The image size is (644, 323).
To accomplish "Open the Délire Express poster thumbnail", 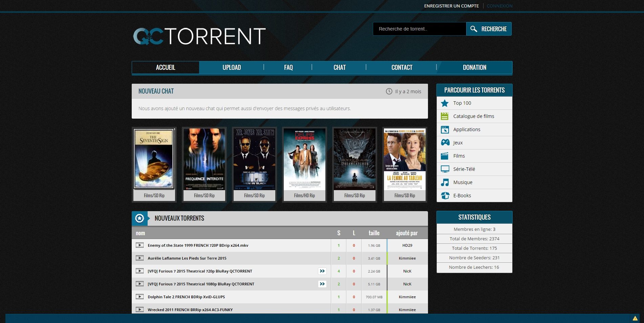I will [304, 159].
